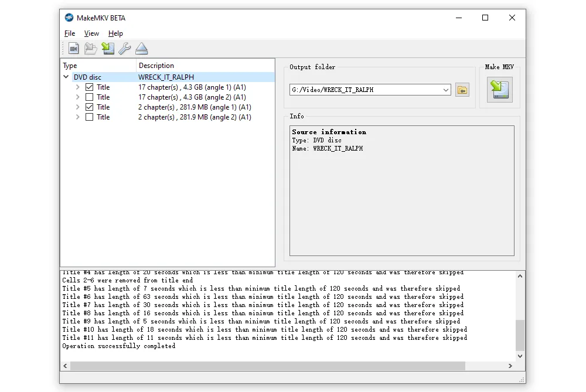Close the MakeMKV window

coord(512,18)
